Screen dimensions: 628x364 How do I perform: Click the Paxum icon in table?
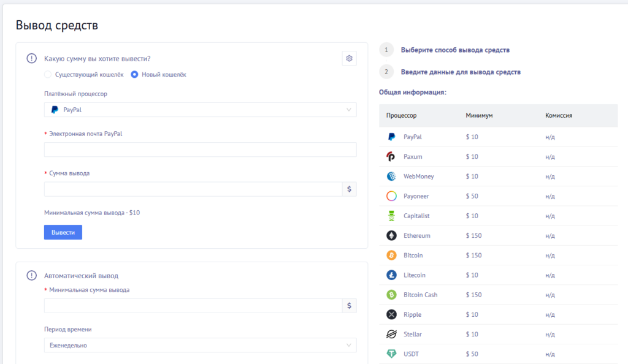[391, 157]
